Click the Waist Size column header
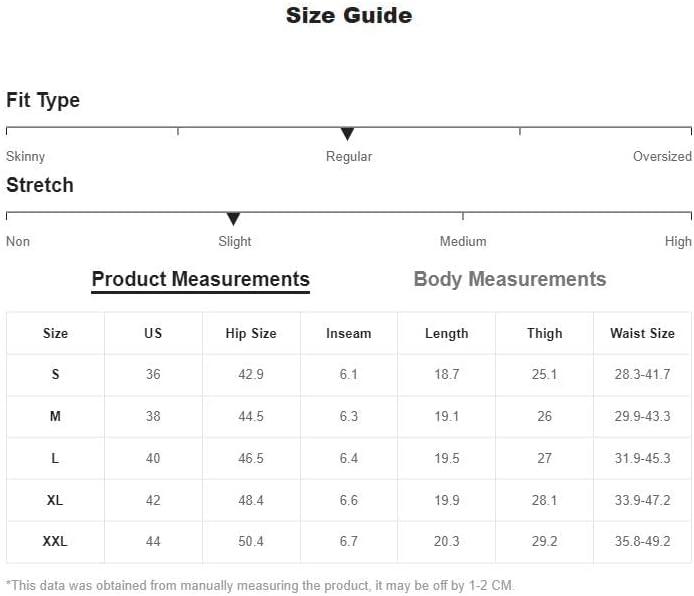Viewport: 694px width, 596px height. [642, 333]
